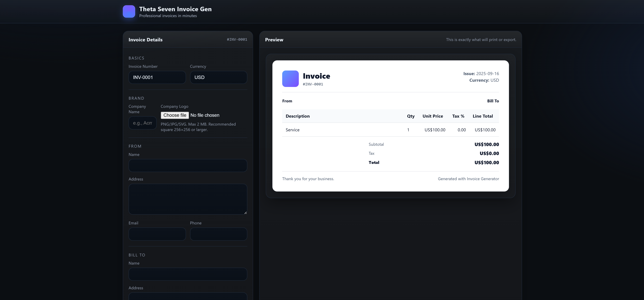This screenshot has width=644, height=300.
Task: Click the "Theta Seven Invoice Gen" title
Action: (175, 9)
